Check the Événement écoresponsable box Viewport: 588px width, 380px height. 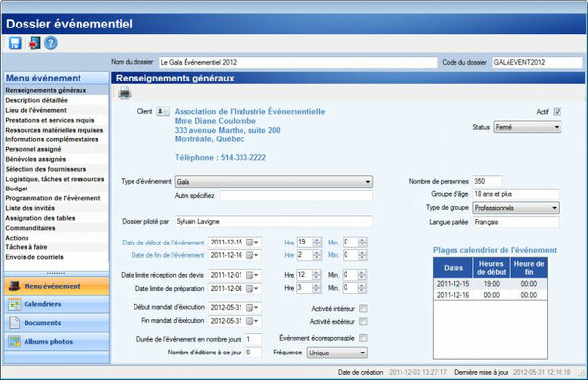click(363, 338)
